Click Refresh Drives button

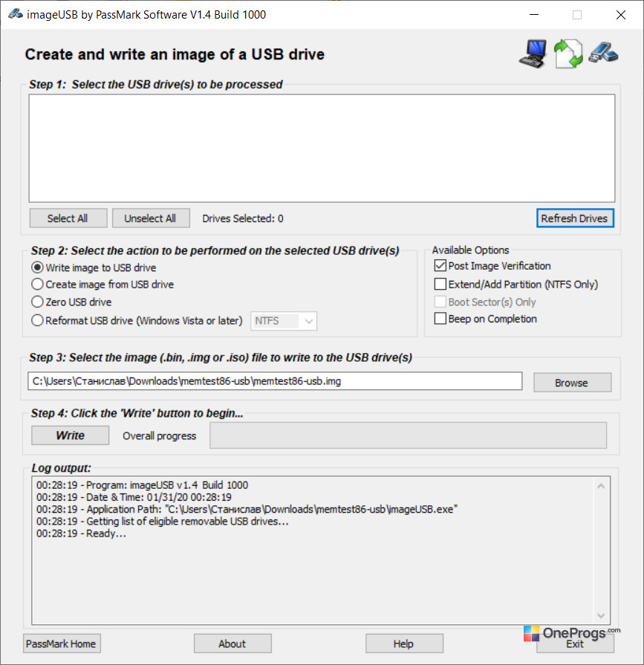[x=575, y=218]
